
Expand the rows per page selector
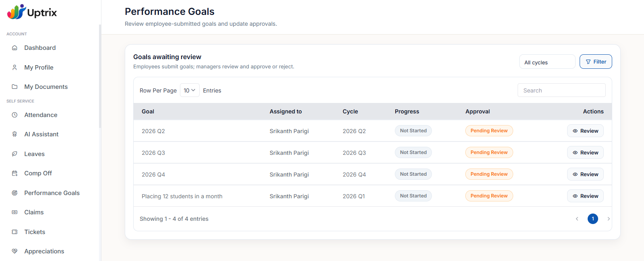pyautogui.click(x=189, y=90)
